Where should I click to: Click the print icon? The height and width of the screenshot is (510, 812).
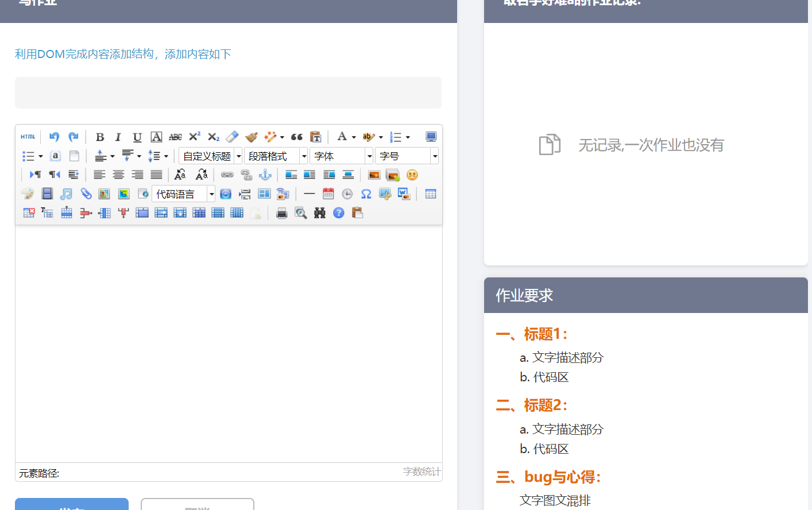(x=281, y=213)
